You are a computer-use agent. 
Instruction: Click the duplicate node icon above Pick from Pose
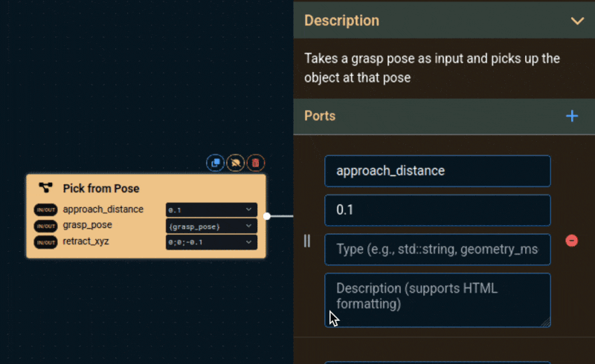coord(215,163)
